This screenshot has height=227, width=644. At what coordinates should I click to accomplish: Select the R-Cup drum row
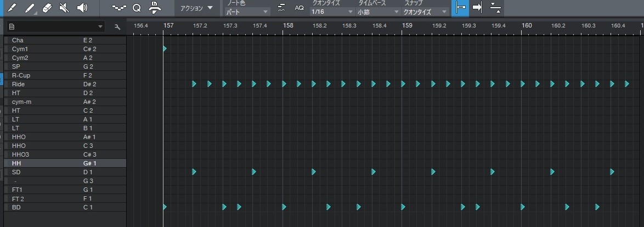[x=65, y=75]
